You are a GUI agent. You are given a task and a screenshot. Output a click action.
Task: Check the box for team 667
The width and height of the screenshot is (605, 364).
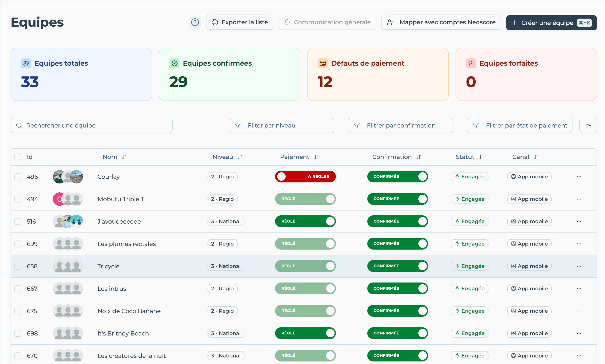[18, 288]
